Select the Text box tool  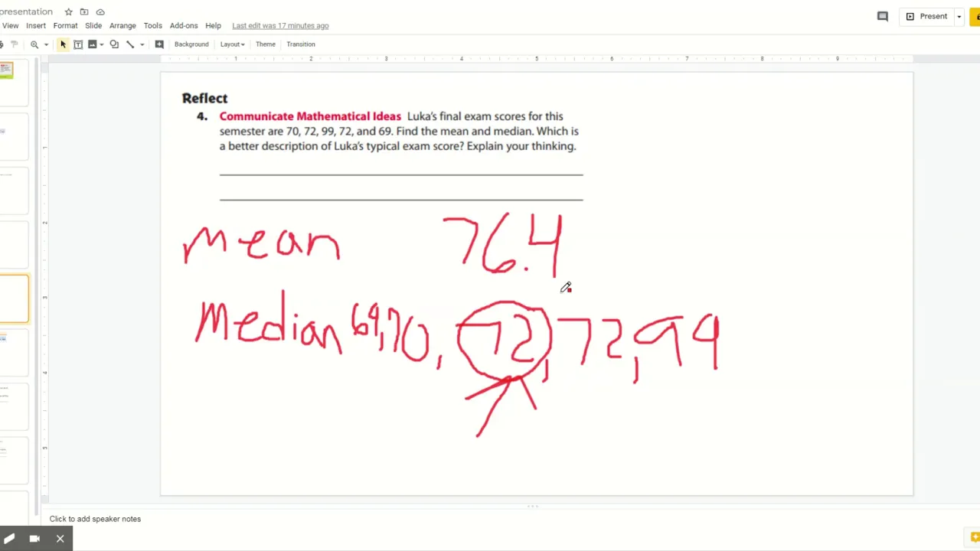(77, 44)
